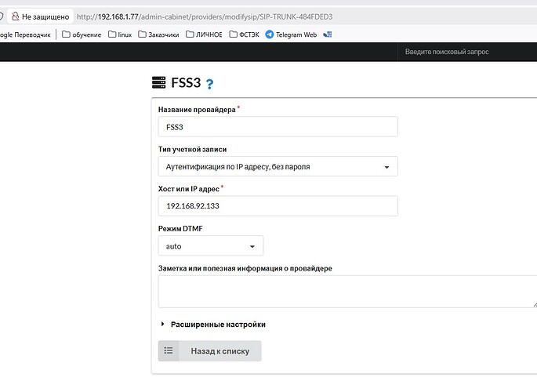Click the Режим DTMF label
Screen dimensions: 537x392
coord(180,229)
